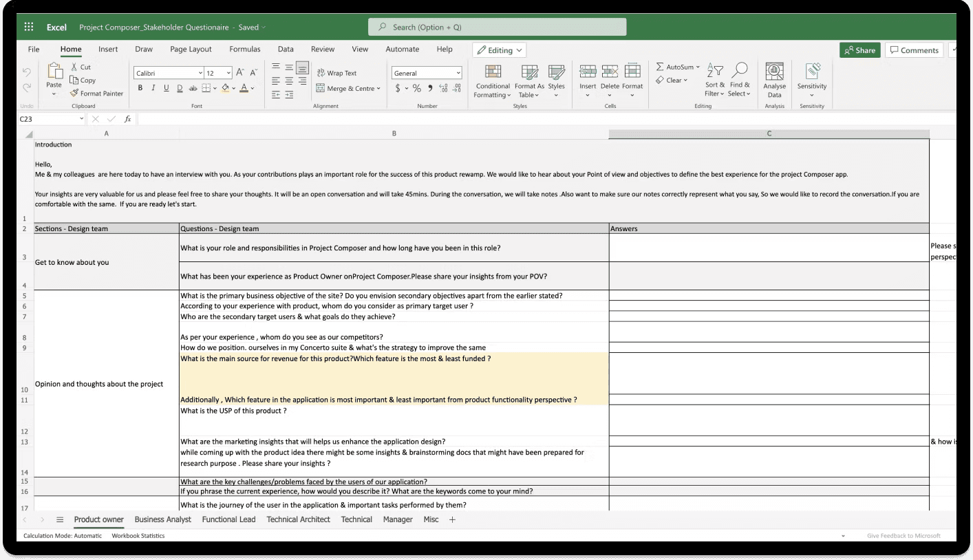Click the Share button
The image size is (973, 560).
click(859, 50)
